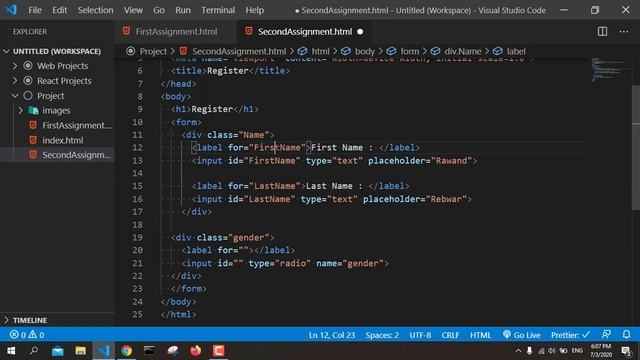640x360 pixels.
Task: Place cursor in Register title text
Action: 227,71
